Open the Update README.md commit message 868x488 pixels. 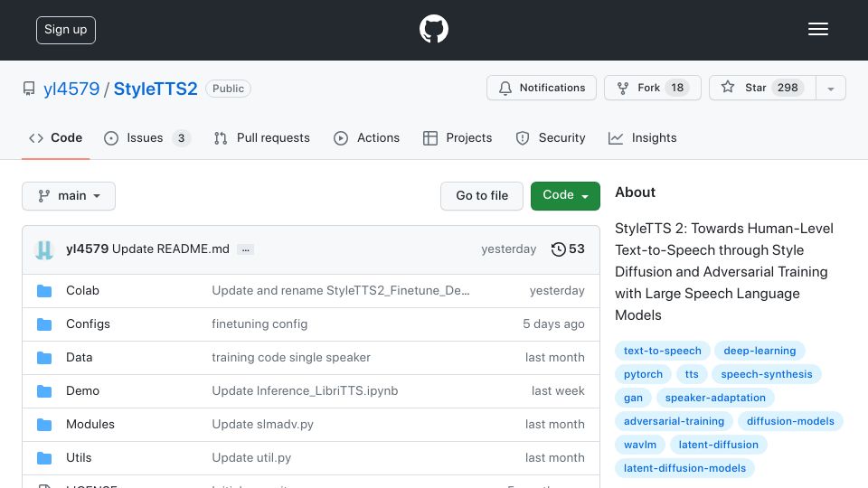coord(171,249)
